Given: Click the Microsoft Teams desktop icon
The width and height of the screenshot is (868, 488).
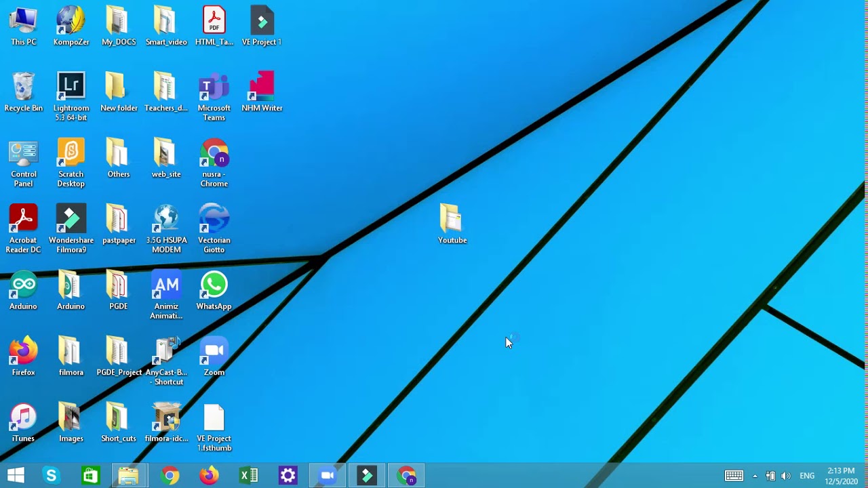Looking at the screenshot, I should pyautogui.click(x=214, y=87).
